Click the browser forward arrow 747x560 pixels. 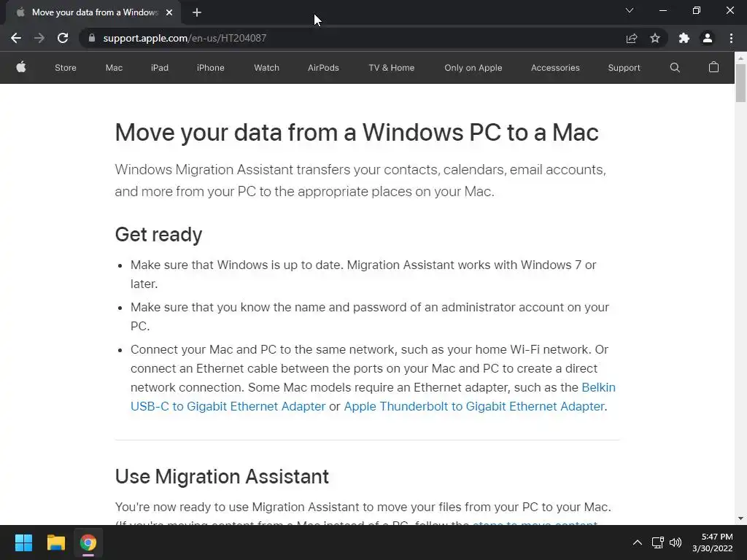click(39, 38)
